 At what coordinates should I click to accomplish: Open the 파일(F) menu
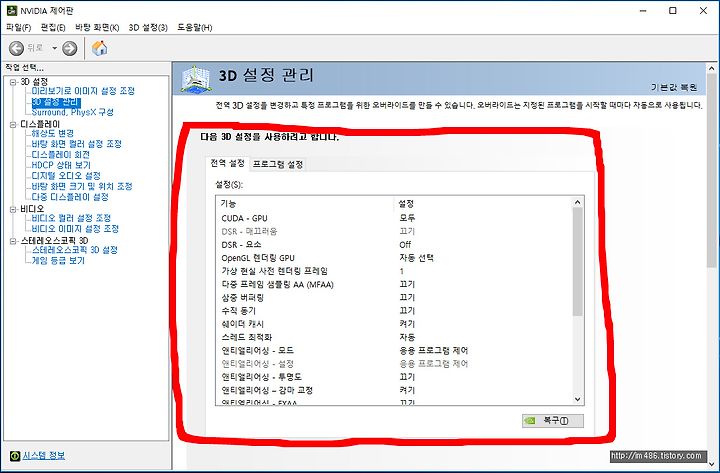[x=18, y=28]
